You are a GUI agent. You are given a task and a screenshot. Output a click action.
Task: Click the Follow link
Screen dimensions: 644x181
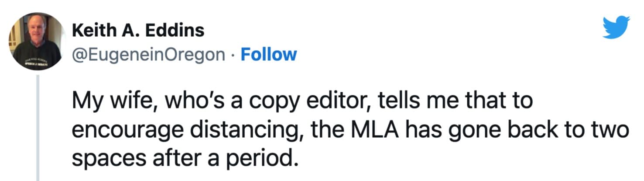tap(268, 55)
